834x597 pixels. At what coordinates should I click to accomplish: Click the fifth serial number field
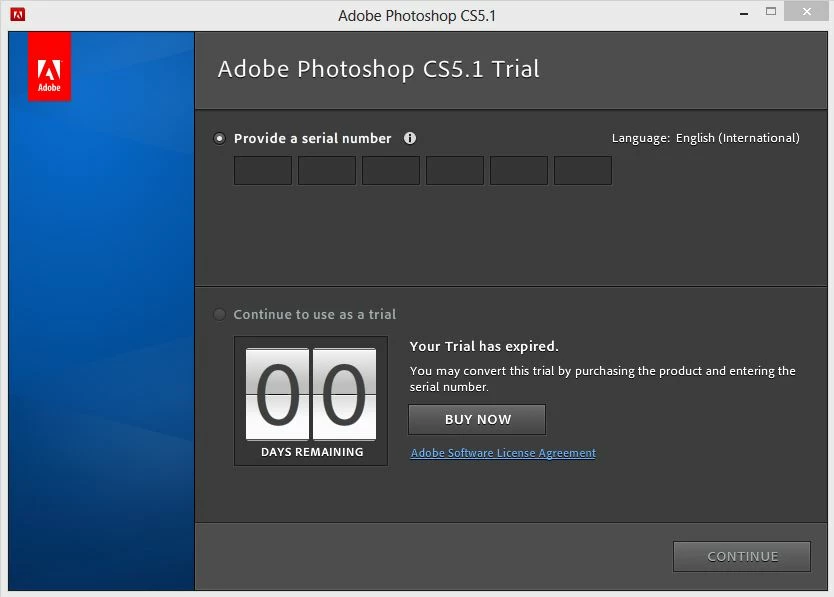click(x=519, y=170)
